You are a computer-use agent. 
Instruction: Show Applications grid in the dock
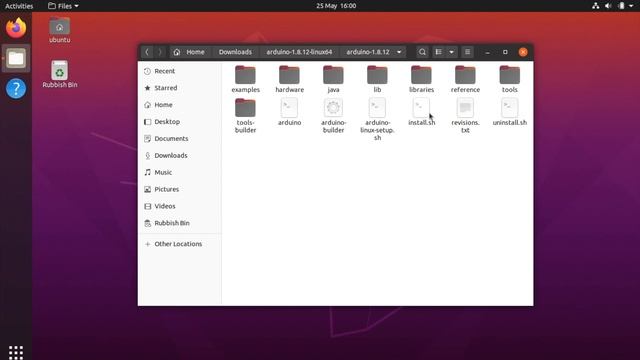click(16, 352)
